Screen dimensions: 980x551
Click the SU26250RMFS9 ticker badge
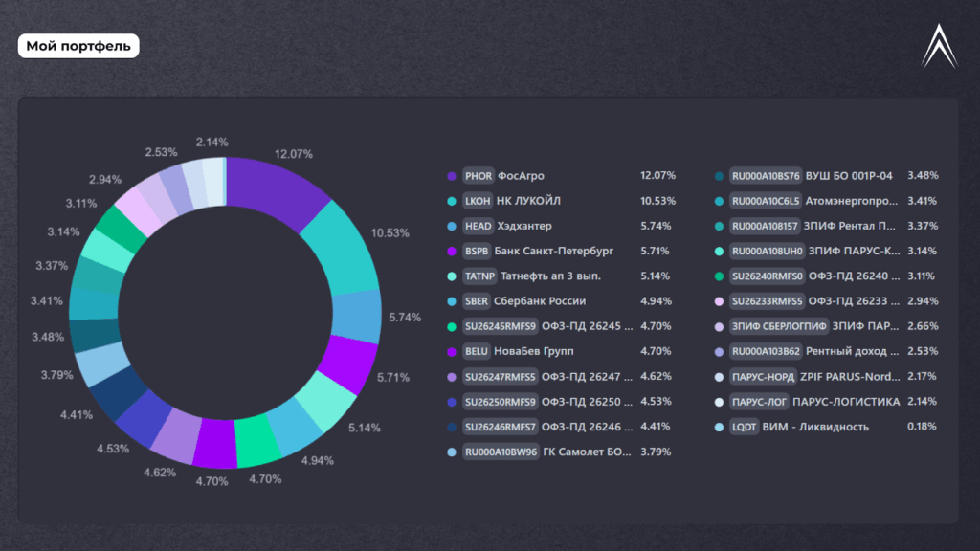tap(500, 401)
